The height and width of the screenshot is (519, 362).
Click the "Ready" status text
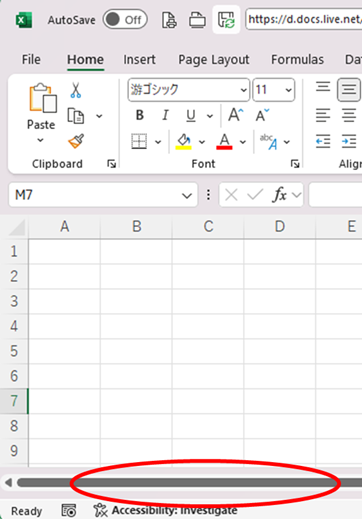coord(26,511)
